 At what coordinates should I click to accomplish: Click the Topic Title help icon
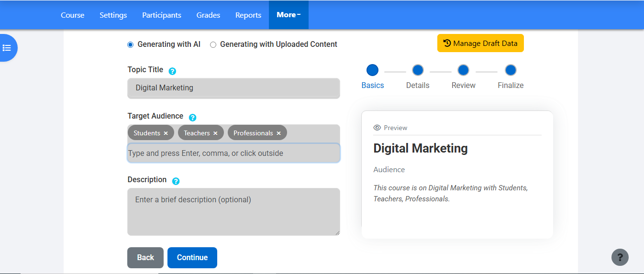point(172,71)
